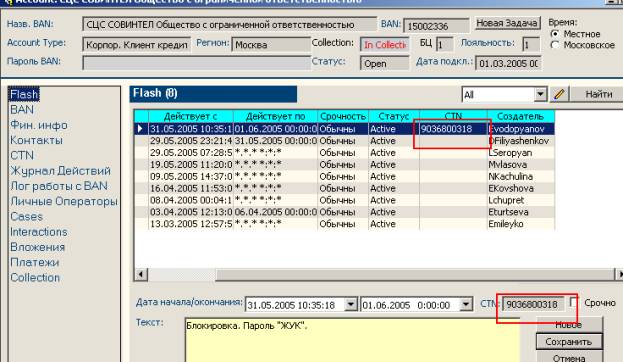Screen dimensions: 623x362
Task: Select the row created by EKovshova
Action: [x=344, y=188]
